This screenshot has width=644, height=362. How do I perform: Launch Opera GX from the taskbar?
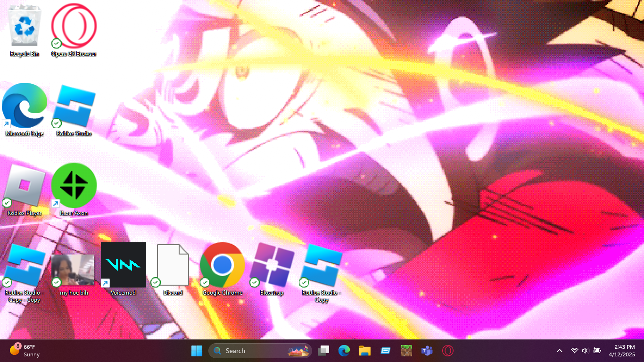click(448, 351)
